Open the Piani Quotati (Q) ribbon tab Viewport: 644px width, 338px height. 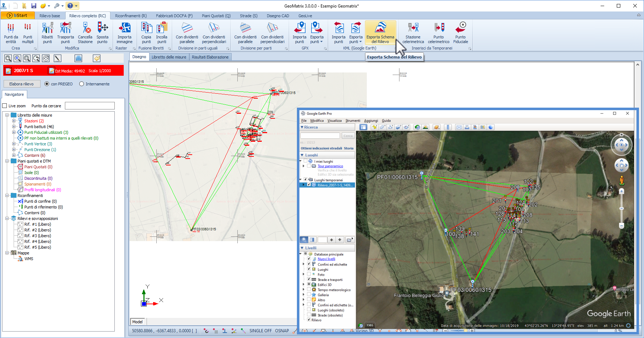pos(216,16)
